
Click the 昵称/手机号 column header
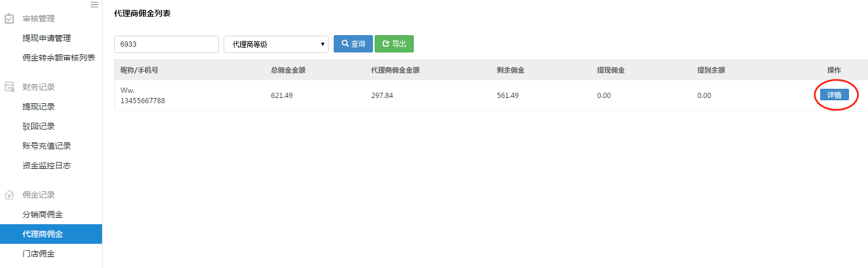point(139,70)
